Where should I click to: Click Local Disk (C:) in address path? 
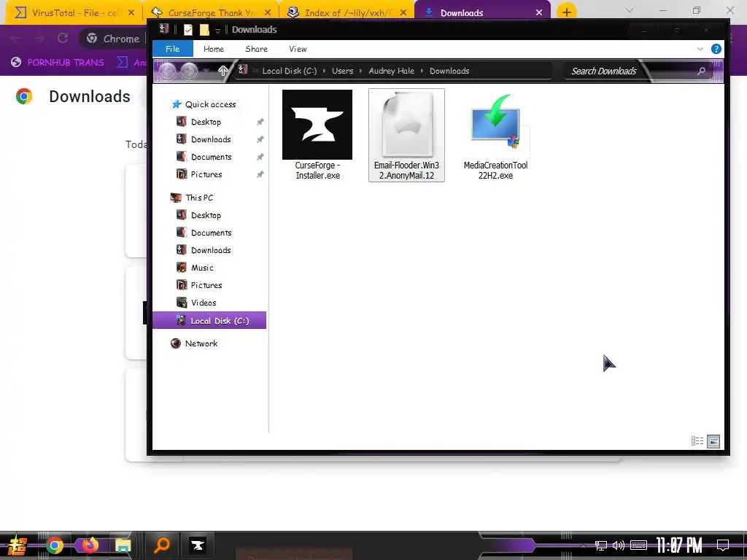pyautogui.click(x=289, y=71)
